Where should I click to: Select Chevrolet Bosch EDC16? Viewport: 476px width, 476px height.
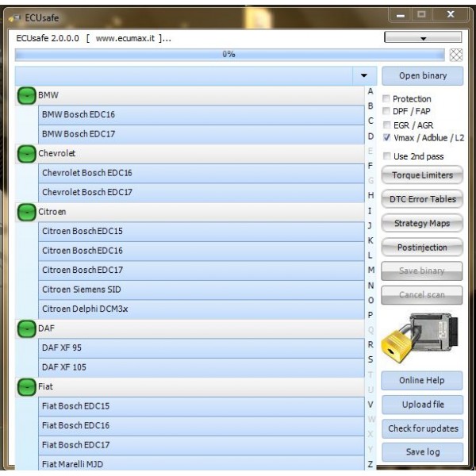202,173
